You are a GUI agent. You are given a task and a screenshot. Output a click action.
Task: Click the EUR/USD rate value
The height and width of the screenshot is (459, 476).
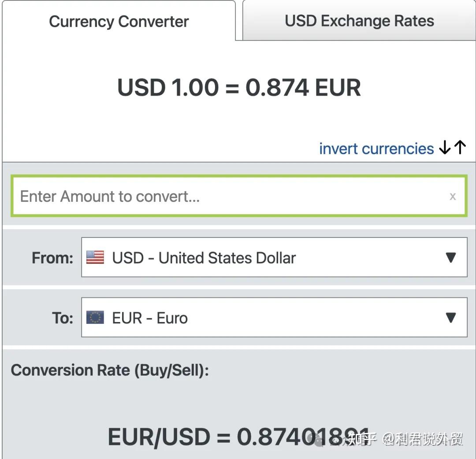coord(238,437)
